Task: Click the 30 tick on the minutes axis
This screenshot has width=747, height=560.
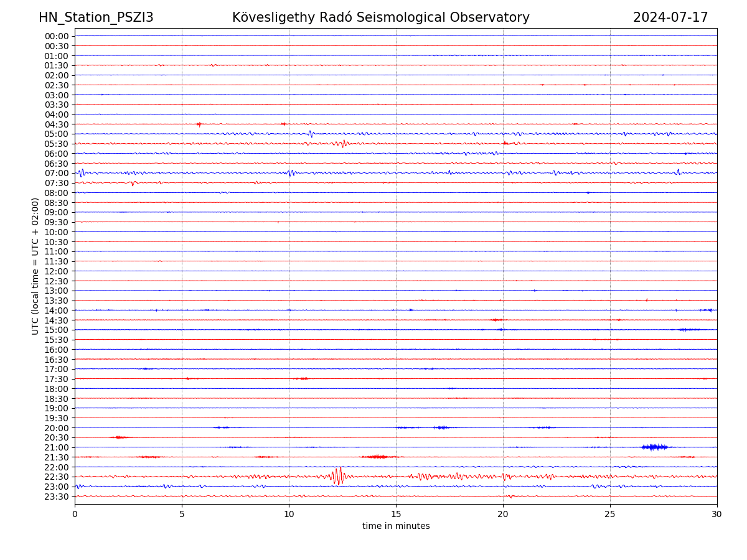Action: 716,515
